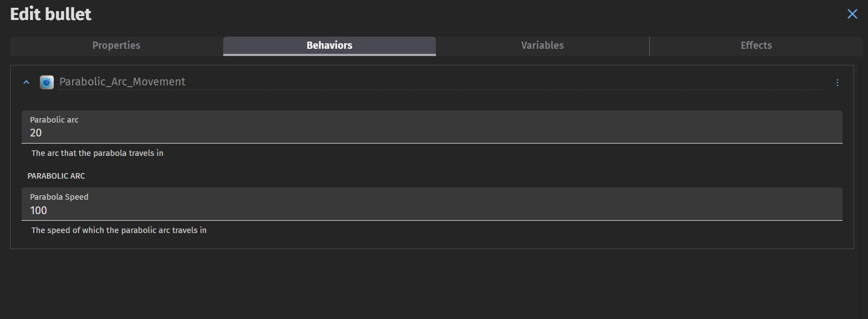Click the PARABOLIC ARC section header
The image size is (868, 319).
point(56,176)
